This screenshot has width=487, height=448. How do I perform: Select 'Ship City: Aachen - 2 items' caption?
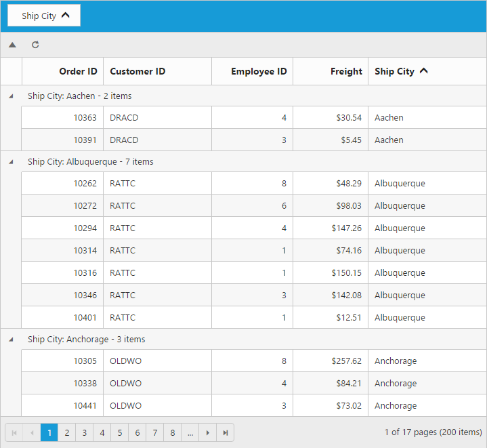79,96
